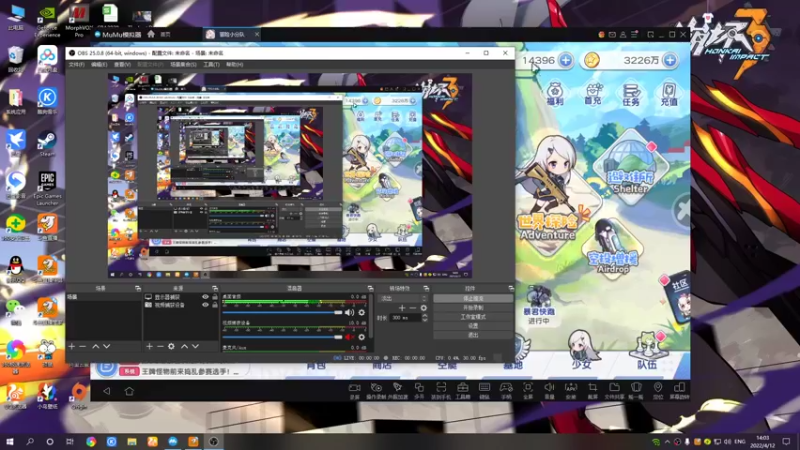Pop out the scene transitions dock panel
Viewport: 800px width, 450px height.
pyautogui.click(x=426, y=288)
